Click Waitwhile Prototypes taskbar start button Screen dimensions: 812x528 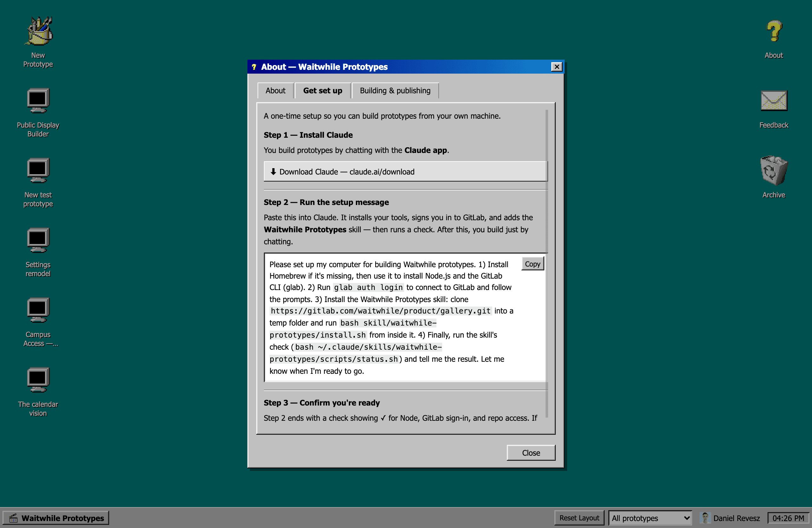click(56, 518)
